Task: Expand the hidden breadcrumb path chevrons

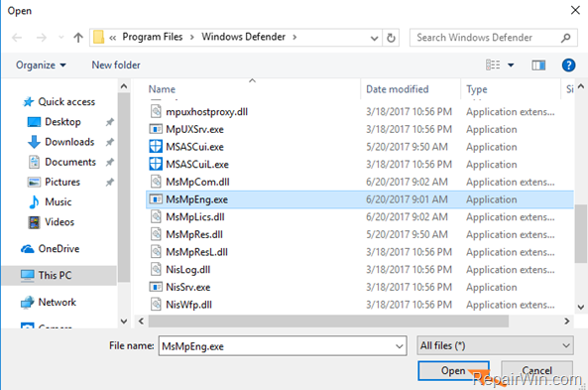Action: (112, 38)
